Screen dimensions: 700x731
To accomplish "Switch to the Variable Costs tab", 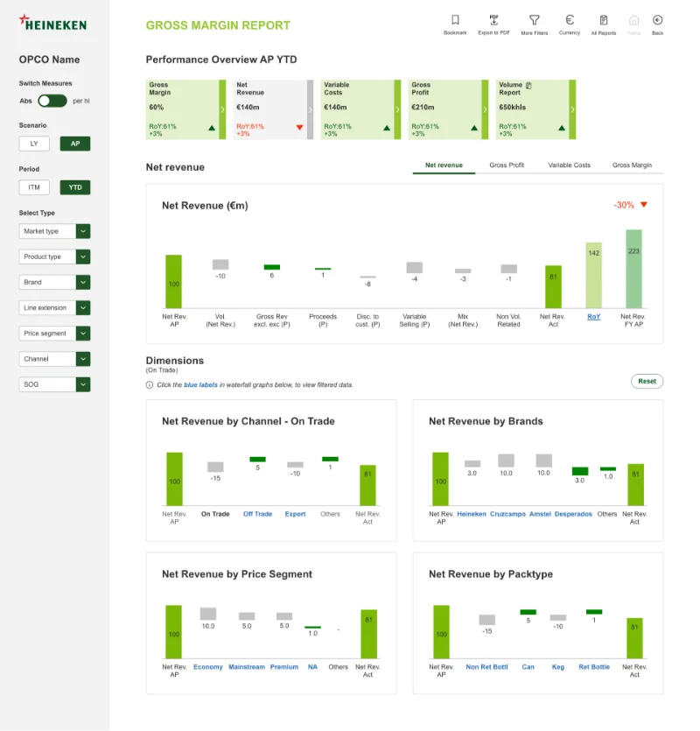I will point(569,165).
